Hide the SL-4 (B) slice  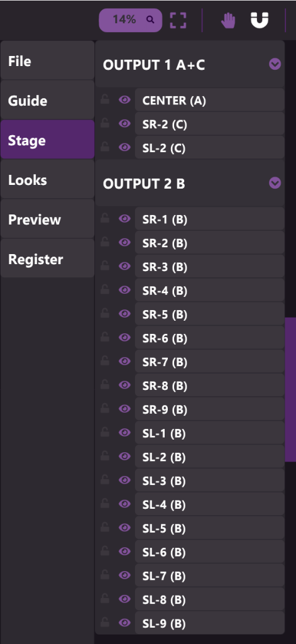pyautogui.click(x=124, y=504)
